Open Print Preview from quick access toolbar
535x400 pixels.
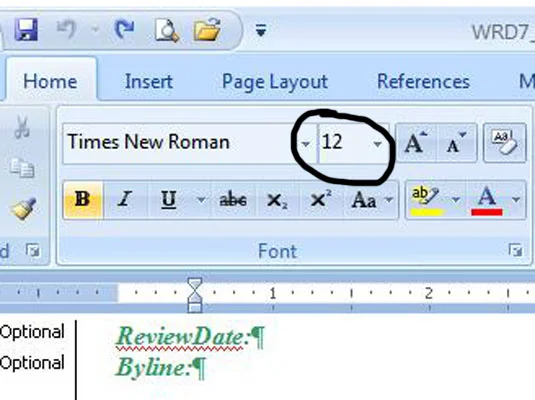click(x=167, y=30)
